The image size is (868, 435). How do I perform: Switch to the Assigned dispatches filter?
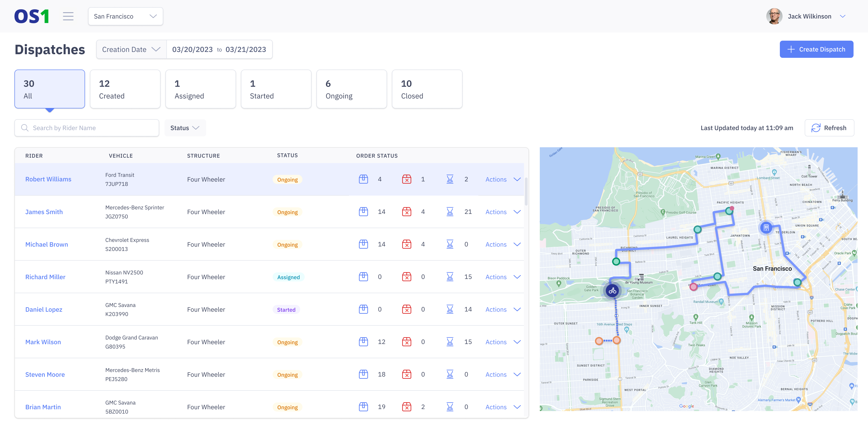pyautogui.click(x=200, y=89)
